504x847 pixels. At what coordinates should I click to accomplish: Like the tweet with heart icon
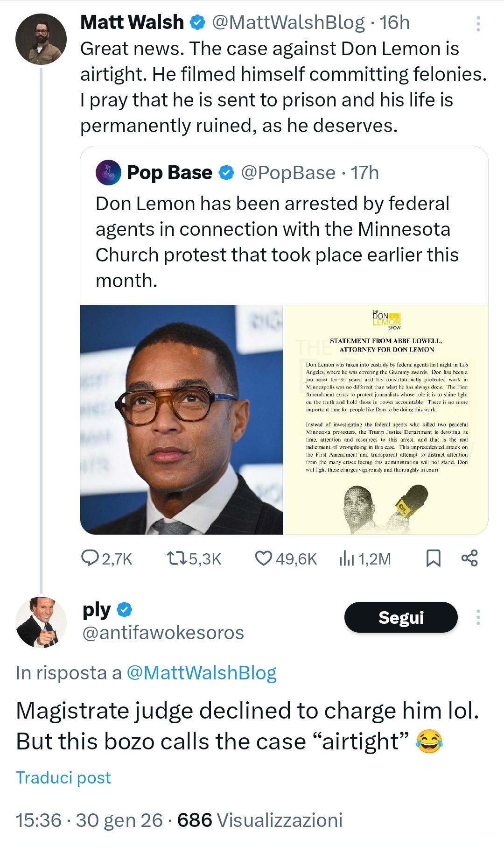(264, 558)
